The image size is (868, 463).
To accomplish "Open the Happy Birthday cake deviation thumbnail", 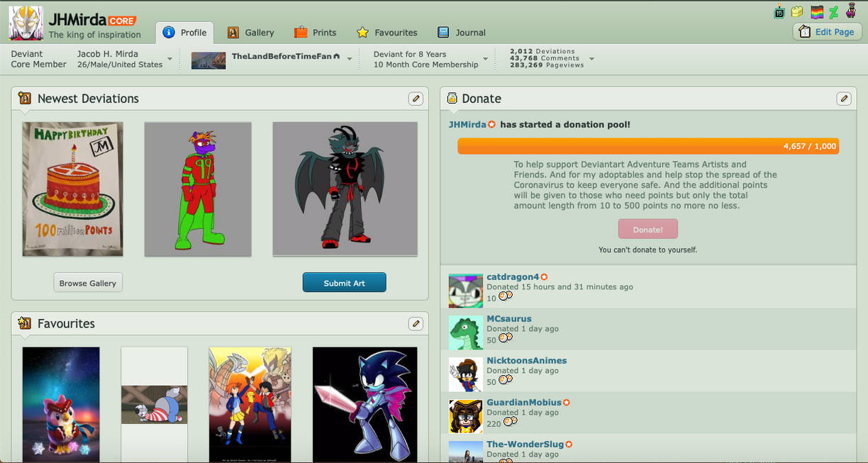I will point(72,189).
